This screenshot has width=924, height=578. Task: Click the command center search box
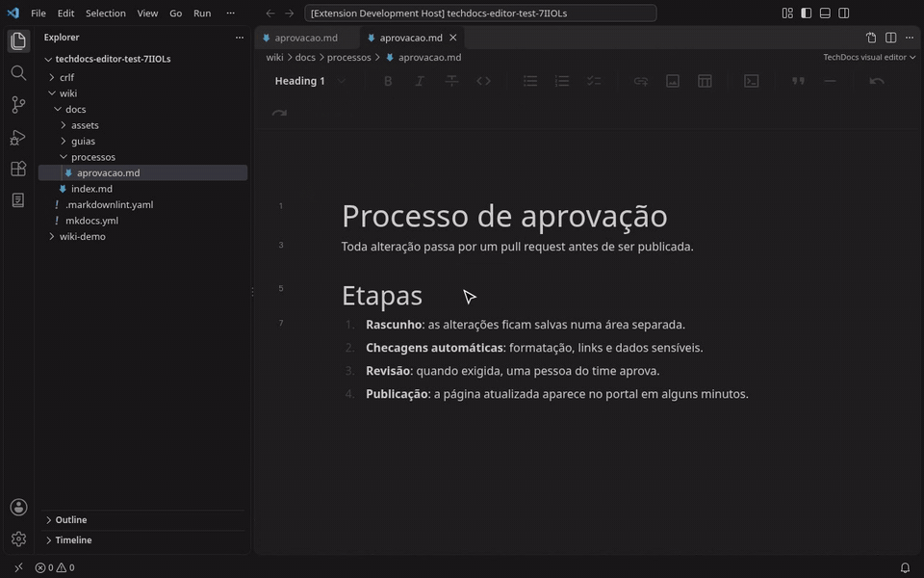coord(480,13)
